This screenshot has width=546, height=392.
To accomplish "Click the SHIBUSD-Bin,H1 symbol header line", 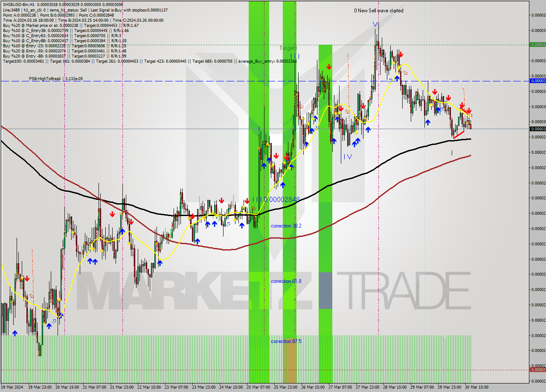I will click(62, 4).
